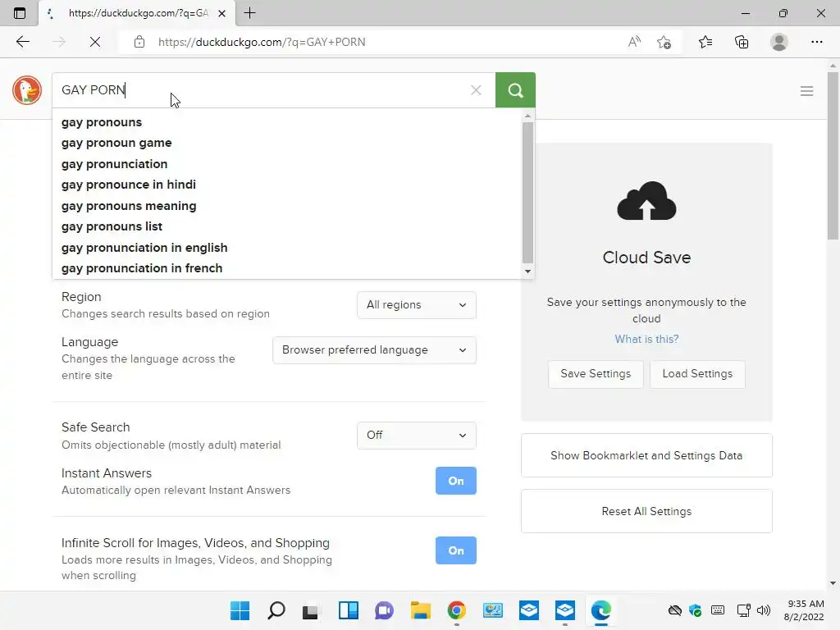Close the DuckDuckGo tab

click(x=221, y=13)
